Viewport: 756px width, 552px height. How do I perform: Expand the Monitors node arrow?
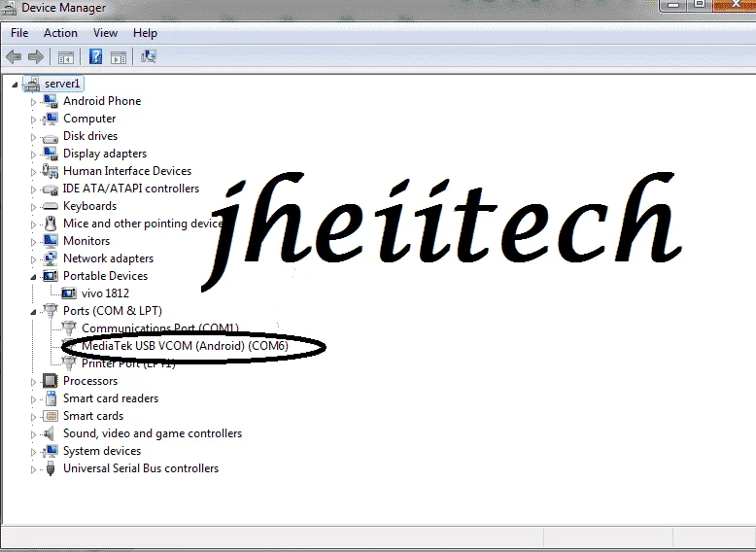click(x=33, y=242)
